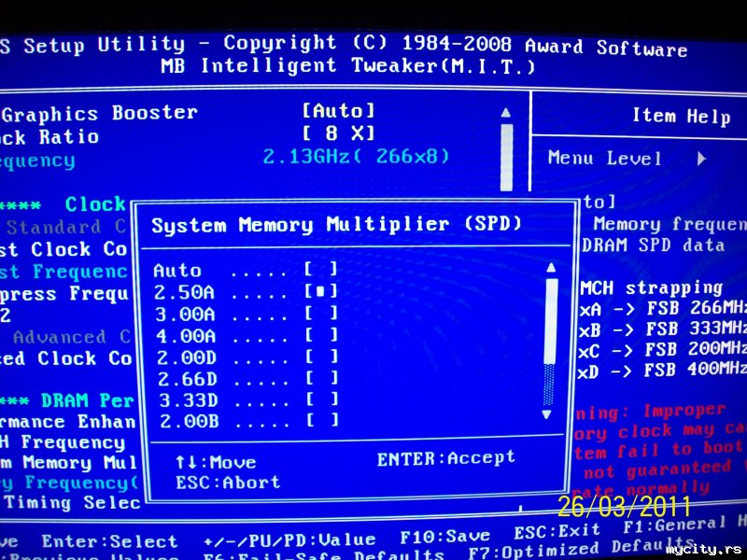747x560 pixels.
Task: Click the Graphics Booster [Auto] value
Action: (x=338, y=111)
